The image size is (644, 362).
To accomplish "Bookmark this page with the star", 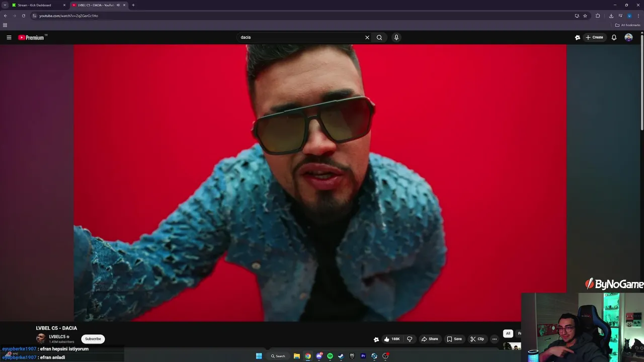I will click(x=585, y=16).
